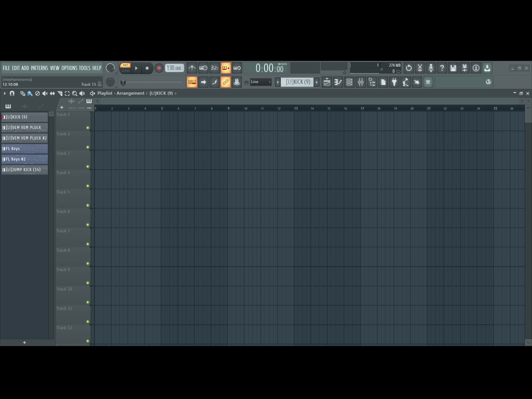Click [L!]KICK (9) breadcrumb in playlist title
532x399 pixels.
tap(161, 93)
